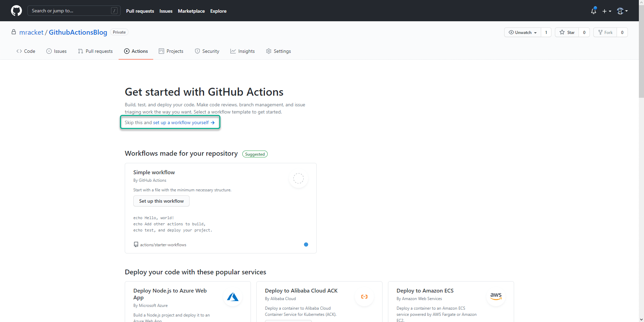The width and height of the screenshot is (644, 322).
Task: Click the scrollbar down arrow
Action: 641,319
